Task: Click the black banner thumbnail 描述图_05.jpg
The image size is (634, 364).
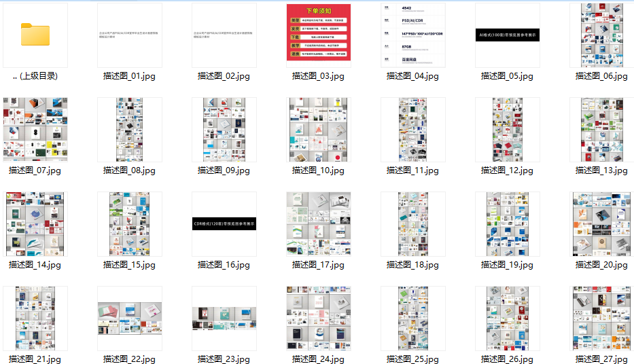Action: point(507,35)
